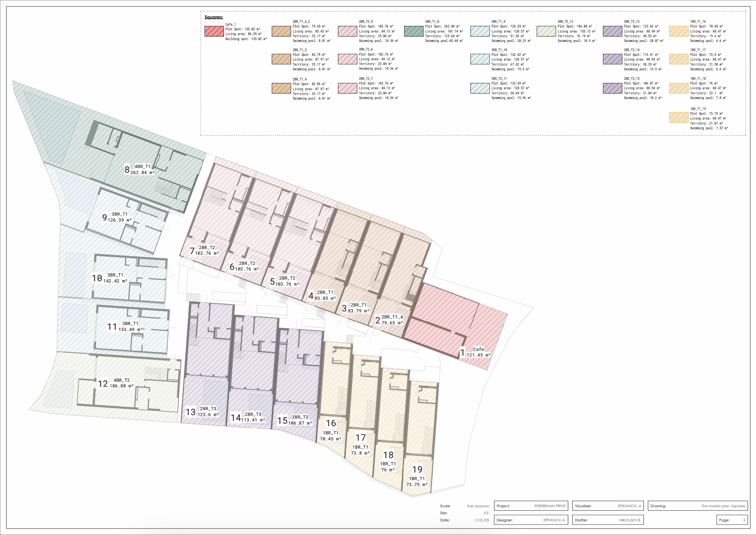This screenshot has width=756, height=535.
Task: Select plot 2 label '2BR_T1_A 79.65 m²'
Action: click(392, 320)
